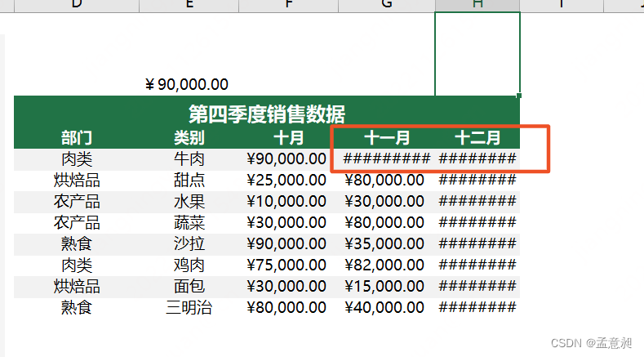Click 三明治's 十月 value ¥80,000.00
Image resolution: width=644 pixels, height=357 pixels.
click(286, 308)
